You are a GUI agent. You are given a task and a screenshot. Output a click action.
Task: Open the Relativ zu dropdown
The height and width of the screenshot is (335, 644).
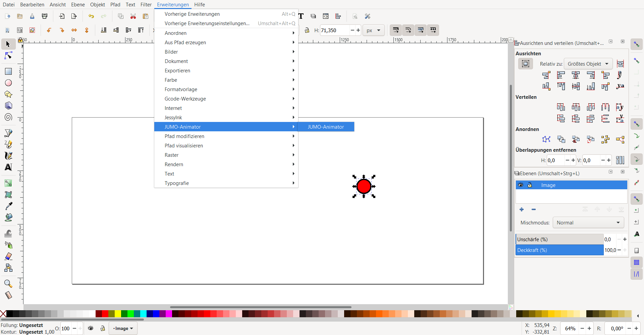click(588, 64)
